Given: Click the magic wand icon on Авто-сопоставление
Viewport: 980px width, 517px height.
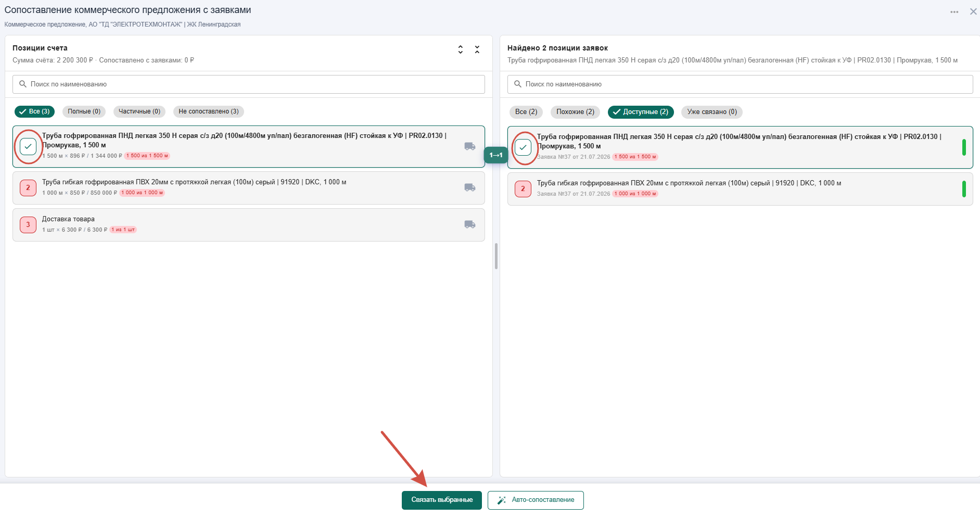Looking at the screenshot, I should [x=502, y=500].
